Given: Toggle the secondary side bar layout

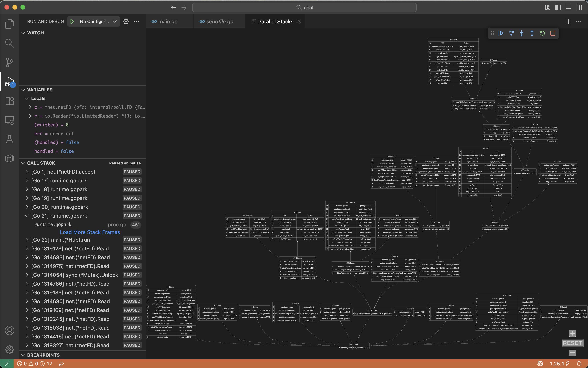Looking at the screenshot, I should click(579, 7).
